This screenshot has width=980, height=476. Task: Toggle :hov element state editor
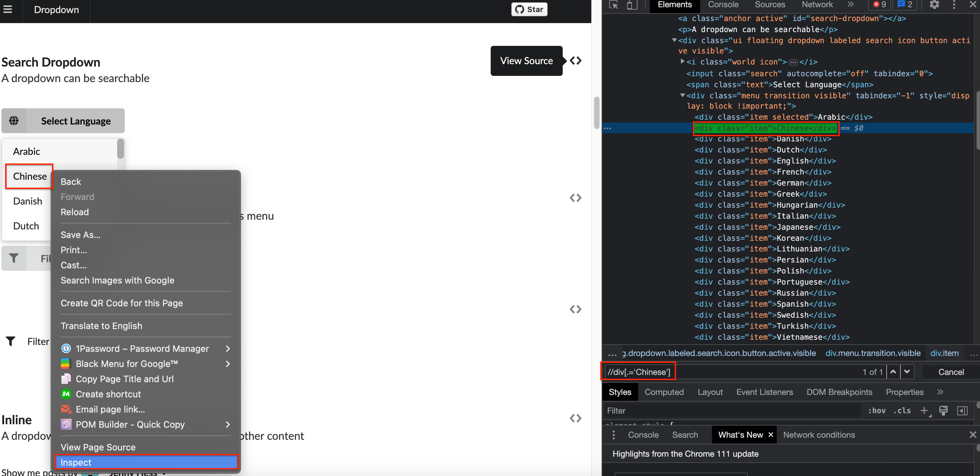coord(877,410)
